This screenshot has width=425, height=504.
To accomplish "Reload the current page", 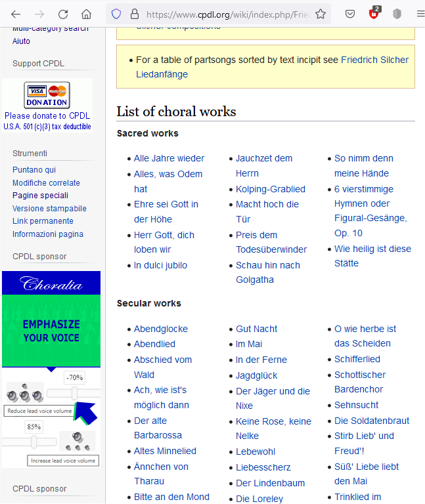I will pyautogui.click(x=63, y=14).
